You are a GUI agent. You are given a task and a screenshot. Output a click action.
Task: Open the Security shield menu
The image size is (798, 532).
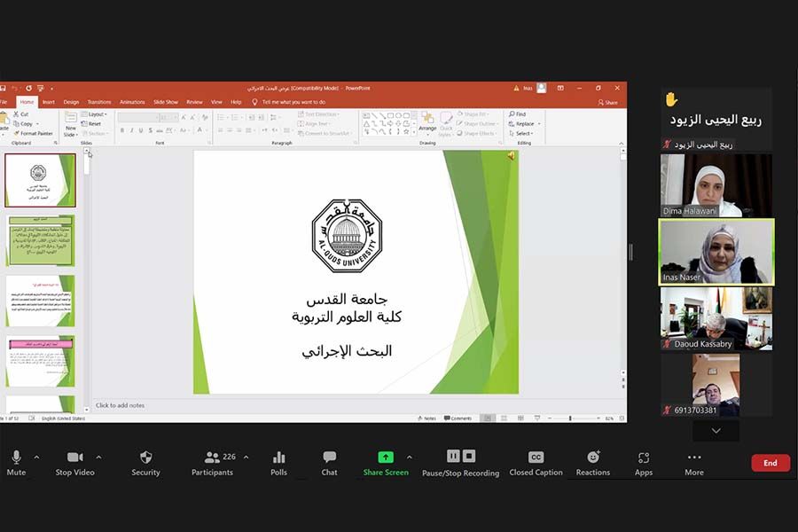pos(145,463)
